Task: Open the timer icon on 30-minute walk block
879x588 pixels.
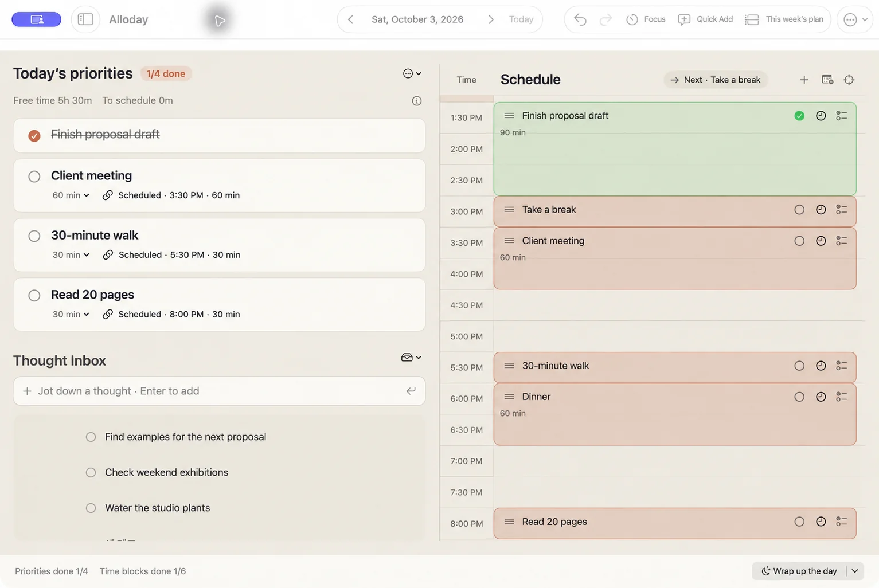Action: coord(821,366)
